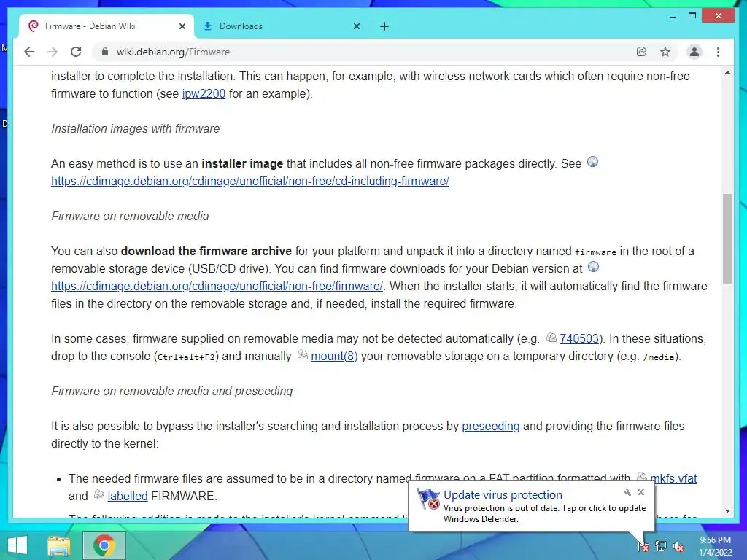The width and height of the screenshot is (747, 560).
Task: Open the Chrome profile avatar menu
Action: (x=694, y=52)
